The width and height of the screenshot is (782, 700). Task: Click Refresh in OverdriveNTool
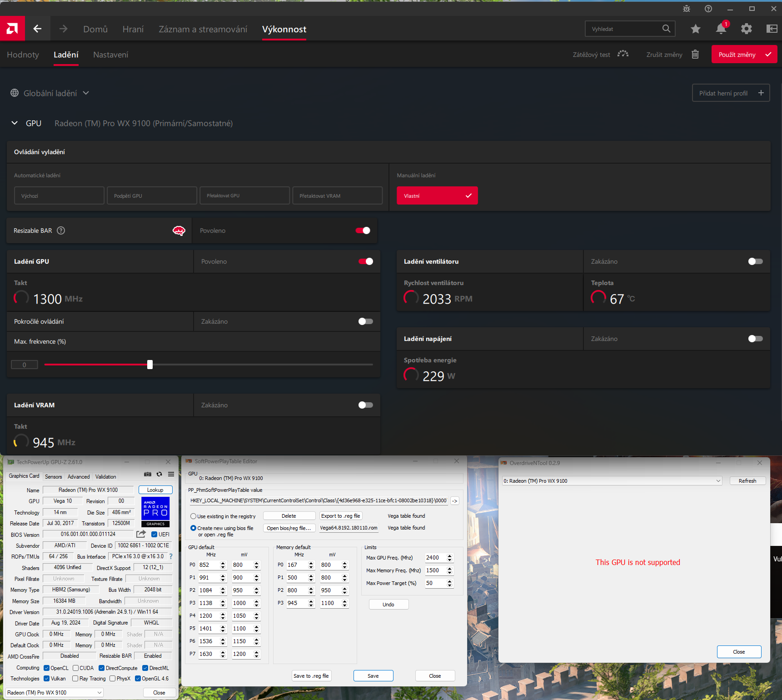pyautogui.click(x=747, y=481)
